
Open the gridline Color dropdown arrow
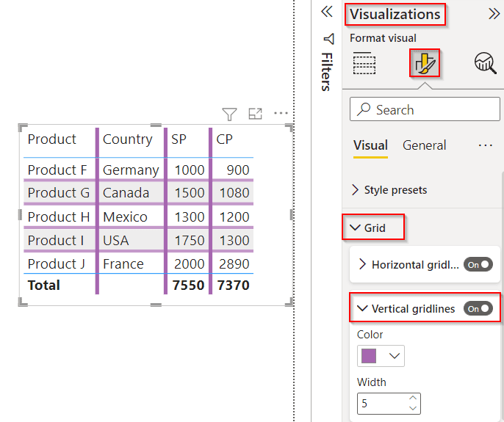(x=395, y=356)
